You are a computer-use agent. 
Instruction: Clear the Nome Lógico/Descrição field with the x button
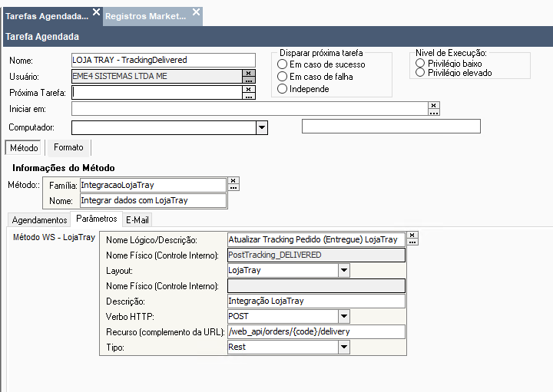pos(412,235)
